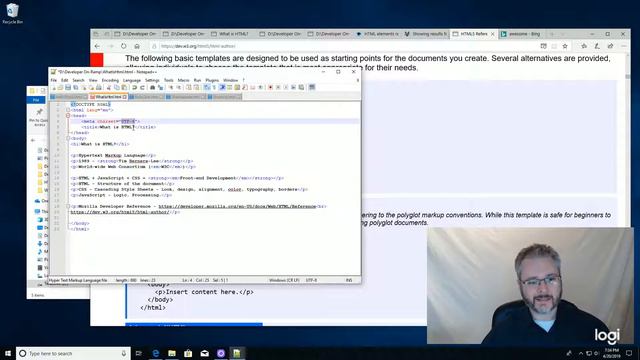Image resolution: width=640 pixels, height=360 pixels.
Task: Open the Language menu in Notepad++
Action: [x=132, y=80]
